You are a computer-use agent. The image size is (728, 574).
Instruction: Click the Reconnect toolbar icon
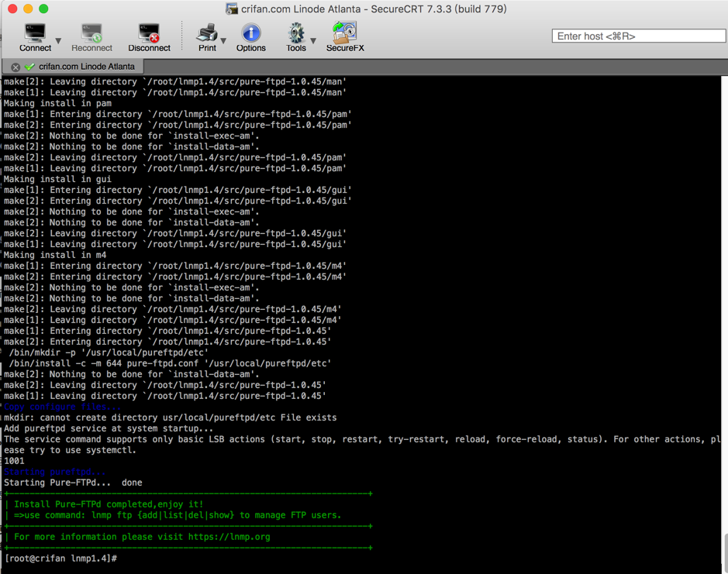(91, 37)
